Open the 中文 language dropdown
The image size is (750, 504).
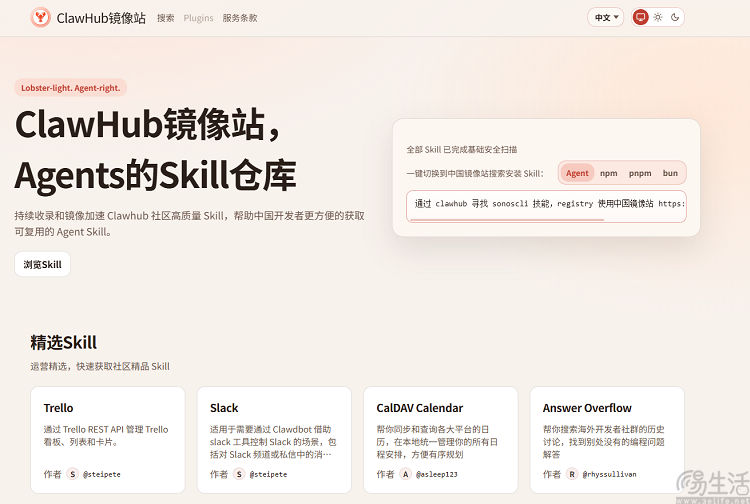[606, 18]
